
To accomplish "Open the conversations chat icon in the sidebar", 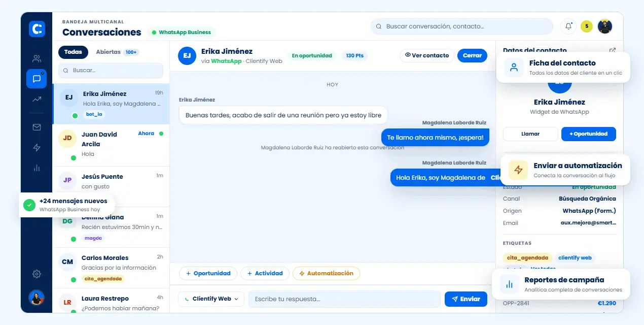I will coord(37,79).
